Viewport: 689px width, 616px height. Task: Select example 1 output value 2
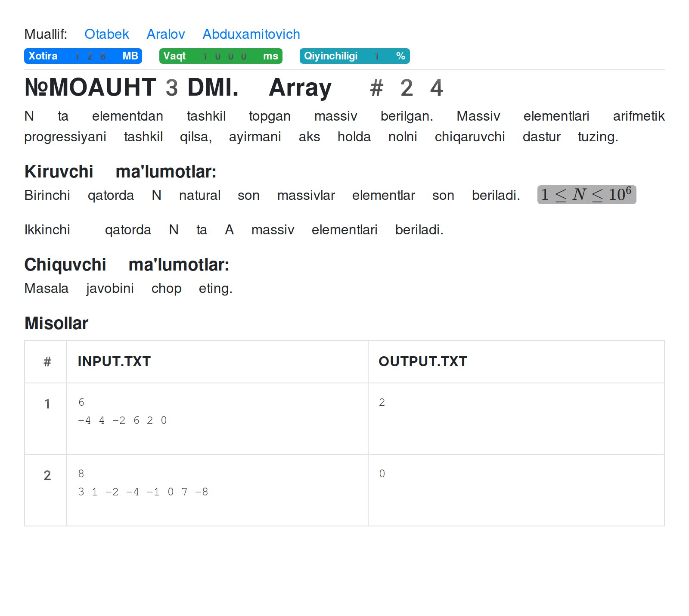[x=382, y=402]
